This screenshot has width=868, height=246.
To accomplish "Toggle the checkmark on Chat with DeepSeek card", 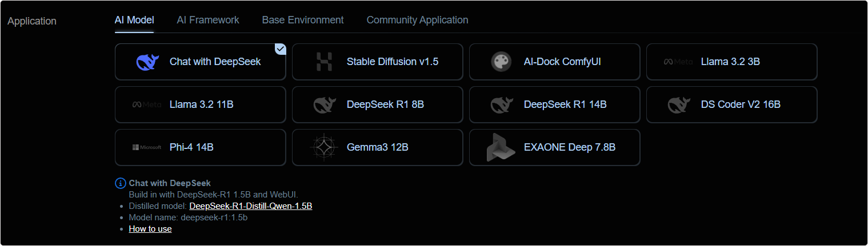I will coord(280,49).
